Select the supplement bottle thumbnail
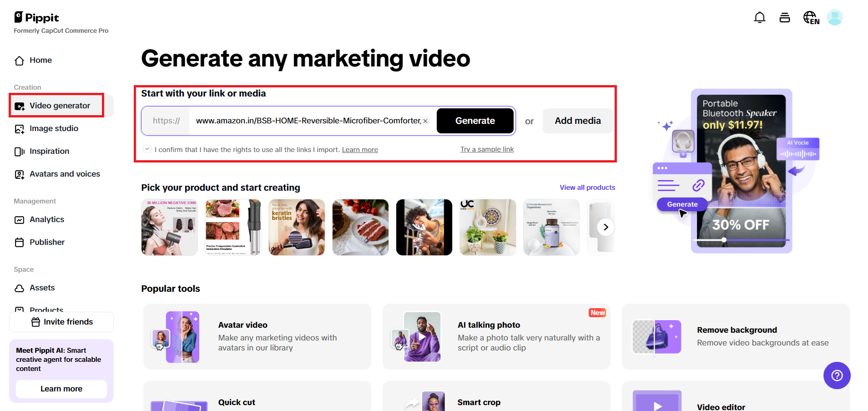Screen dimensions: 868x411 [x=551, y=227]
